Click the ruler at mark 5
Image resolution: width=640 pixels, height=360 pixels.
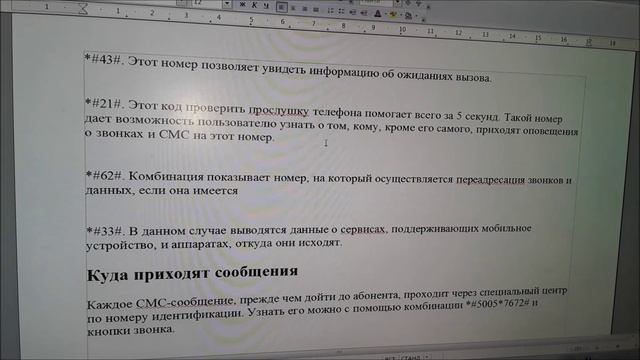(x=251, y=20)
